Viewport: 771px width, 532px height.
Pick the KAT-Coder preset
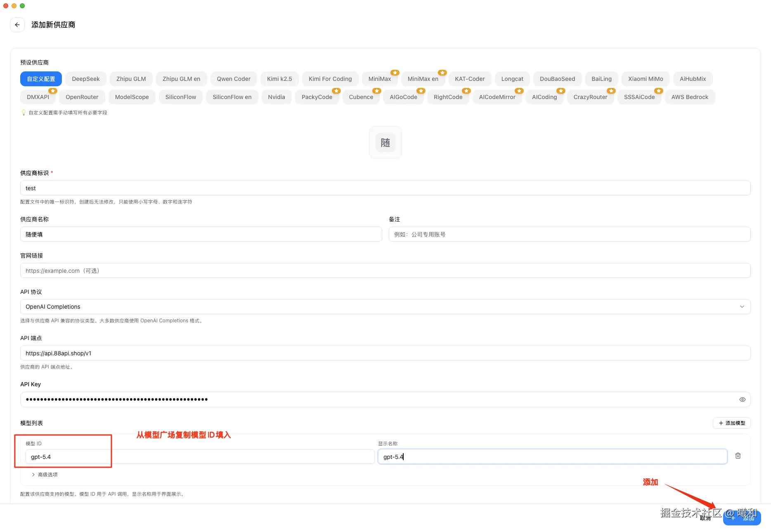(470, 79)
